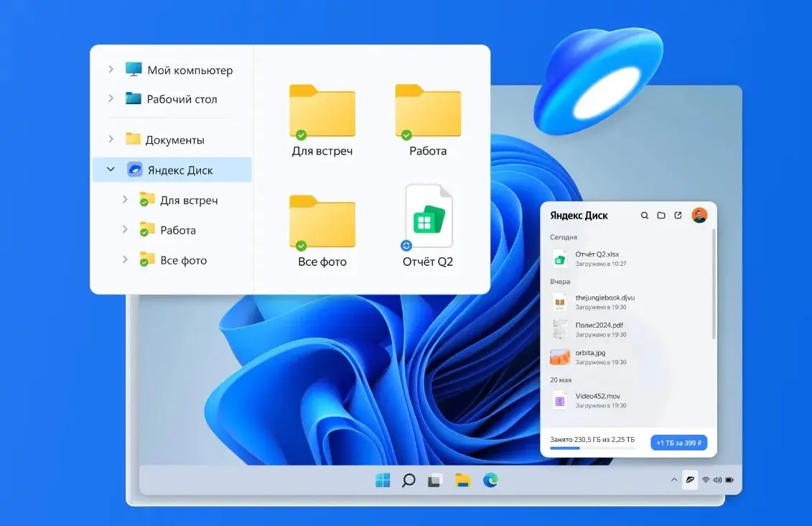Show hidden tray icons chevron
The image size is (812, 526).
[x=674, y=480]
